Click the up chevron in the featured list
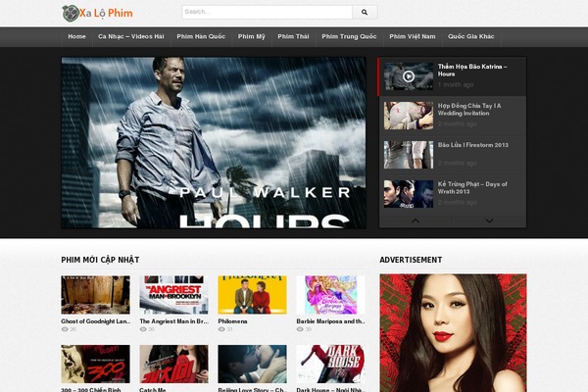Image resolution: width=588 pixels, height=392 pixels. point(416,220)
